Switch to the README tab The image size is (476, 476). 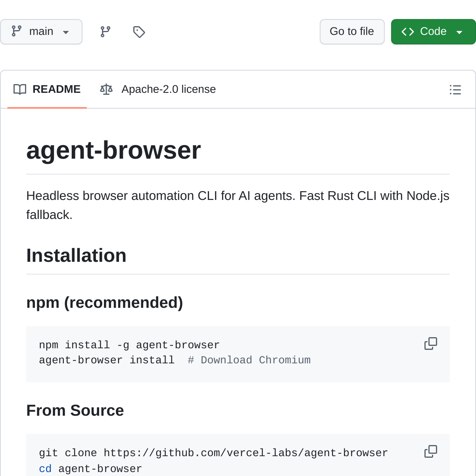coord(56,89)
